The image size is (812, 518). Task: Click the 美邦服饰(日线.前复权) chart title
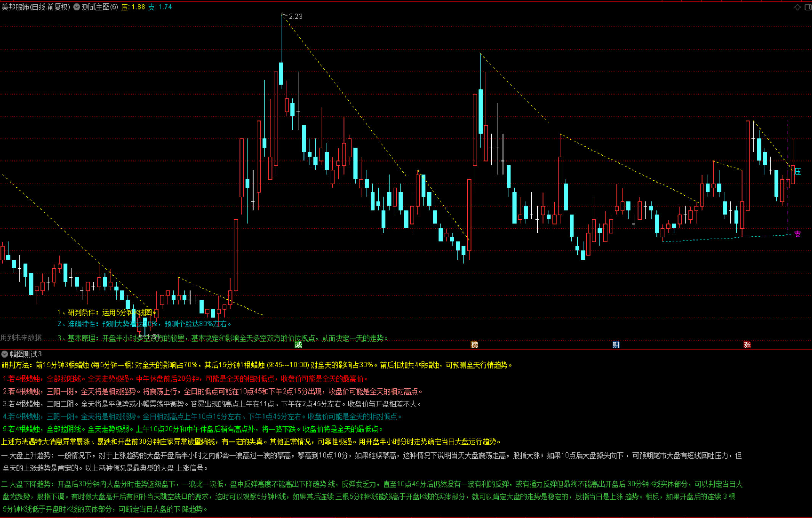pos(36,7)
